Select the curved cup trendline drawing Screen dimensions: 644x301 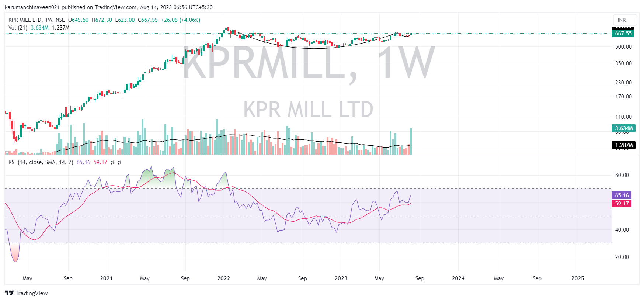[x=313, y=48]
